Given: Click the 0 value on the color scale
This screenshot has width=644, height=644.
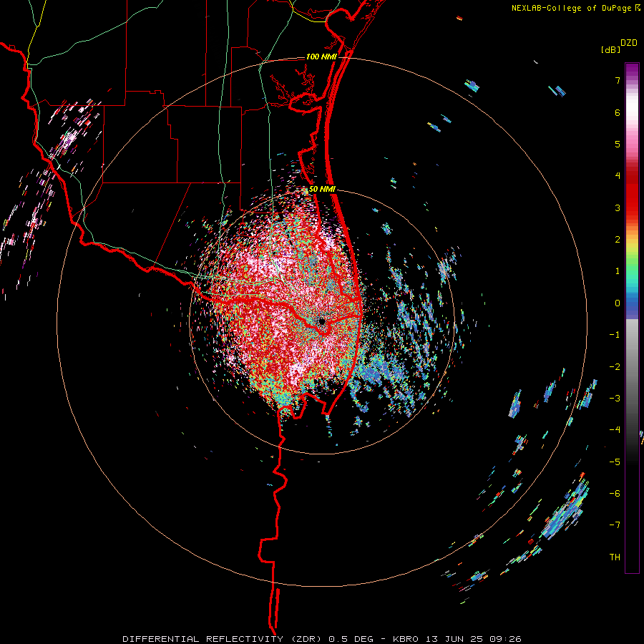Looking at the screenshot, I should (618, 303).
